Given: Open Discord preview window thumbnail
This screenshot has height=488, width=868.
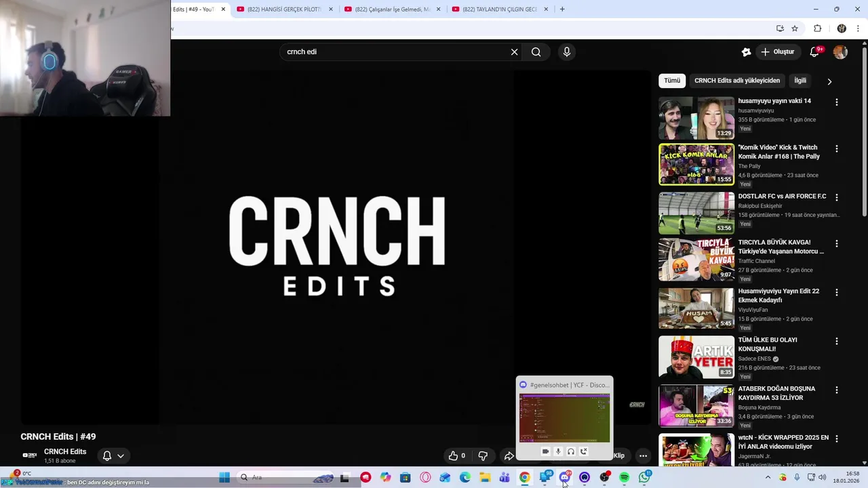Looking at the screenshot, I should (x=564, y=418).
